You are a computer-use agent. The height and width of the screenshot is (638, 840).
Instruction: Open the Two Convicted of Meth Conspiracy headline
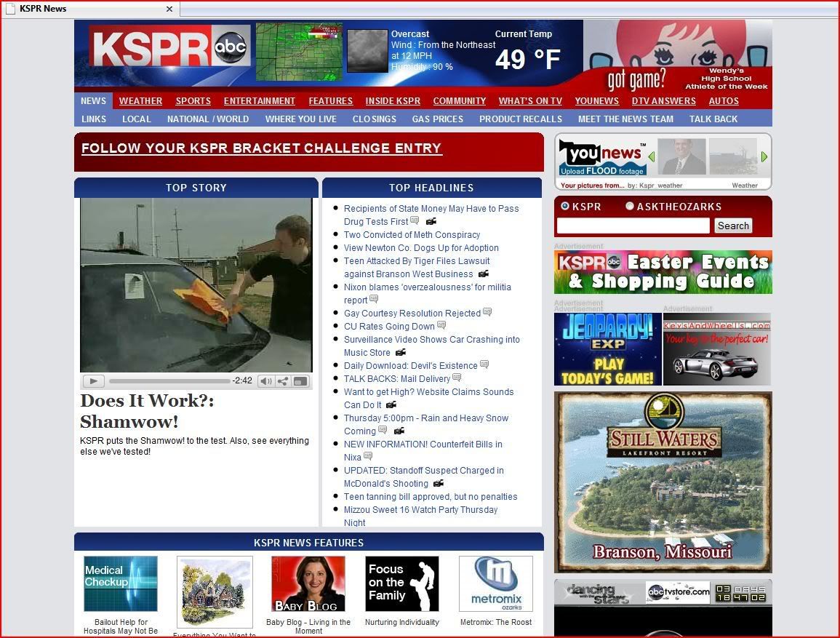click(x=412, y=235)
